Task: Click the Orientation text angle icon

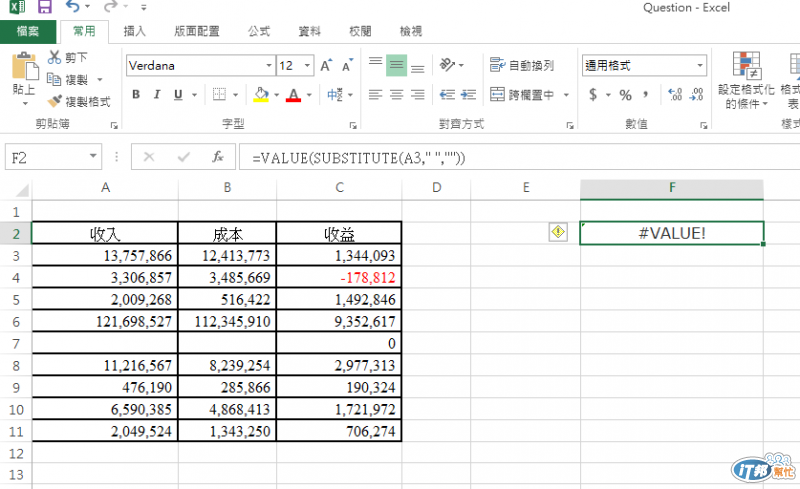Action: pyautogui.click(x=447, y=65)
